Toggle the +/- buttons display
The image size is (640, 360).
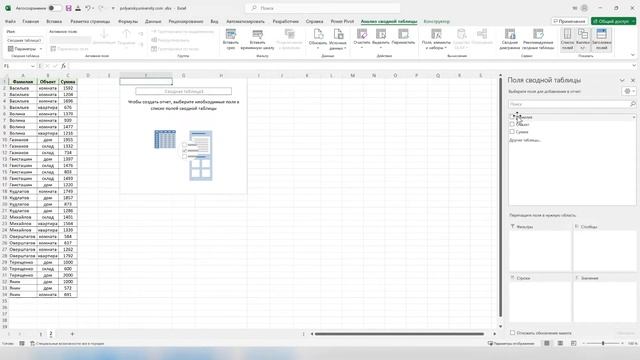tap(583, 39)
